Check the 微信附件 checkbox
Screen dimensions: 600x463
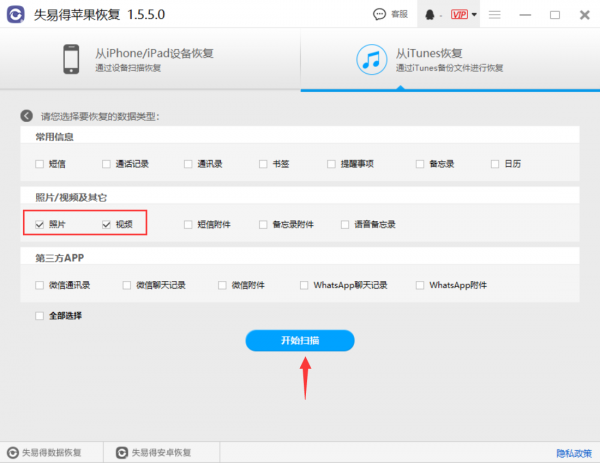pyautogui.click(x=222, y=285)
